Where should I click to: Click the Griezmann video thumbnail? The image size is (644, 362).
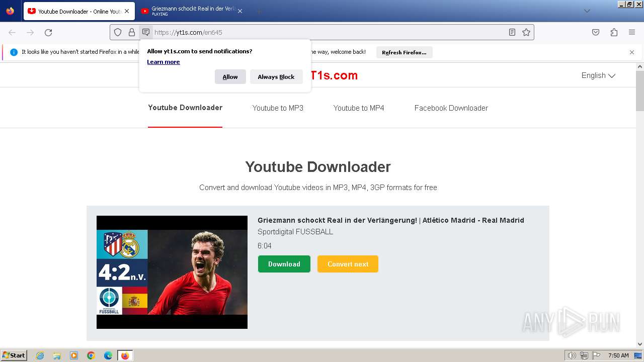pos(172,272)
